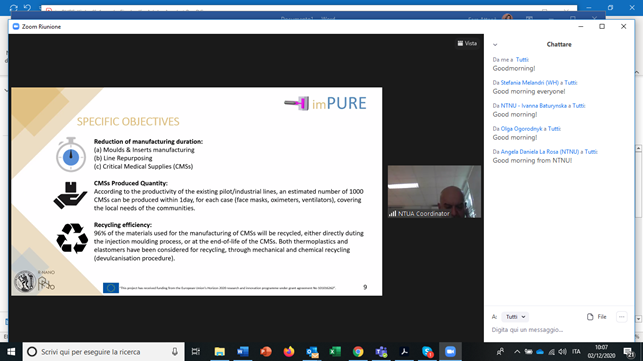Open File Explorer from the taskbar
Image resolution: width=643 pixels, height=361 pixels.
(x=219, y=352)
